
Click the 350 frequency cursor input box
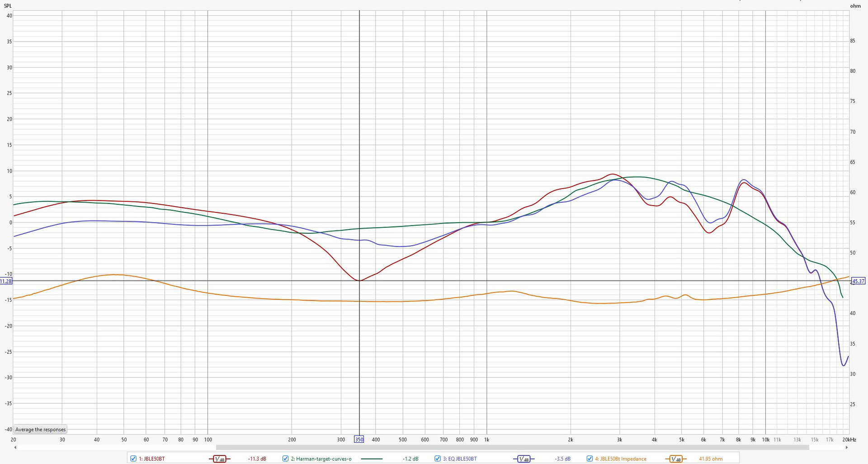(x=359, y=439)
